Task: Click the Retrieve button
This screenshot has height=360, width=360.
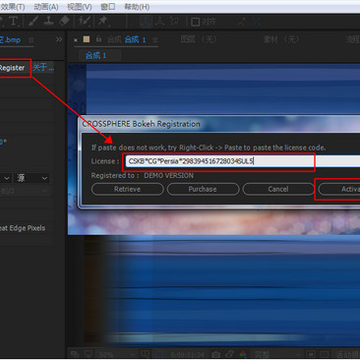Action: coord(127,189)
